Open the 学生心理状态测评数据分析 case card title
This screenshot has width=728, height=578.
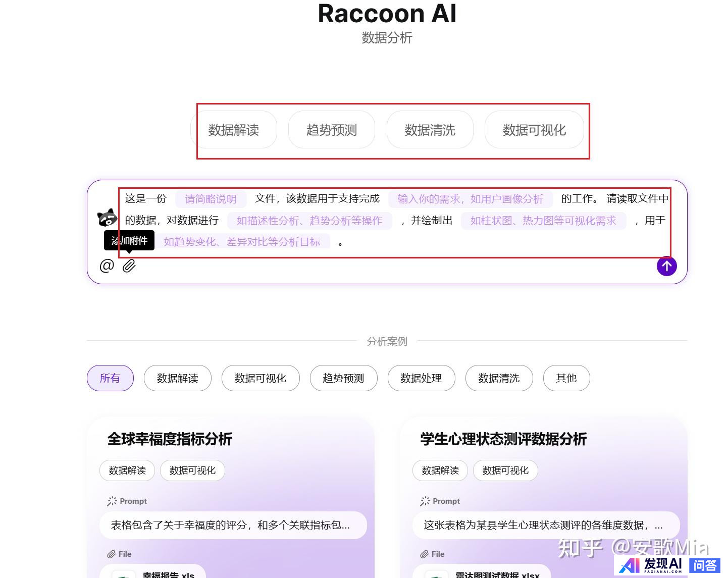pyautogui.click(x=503, y=439)
